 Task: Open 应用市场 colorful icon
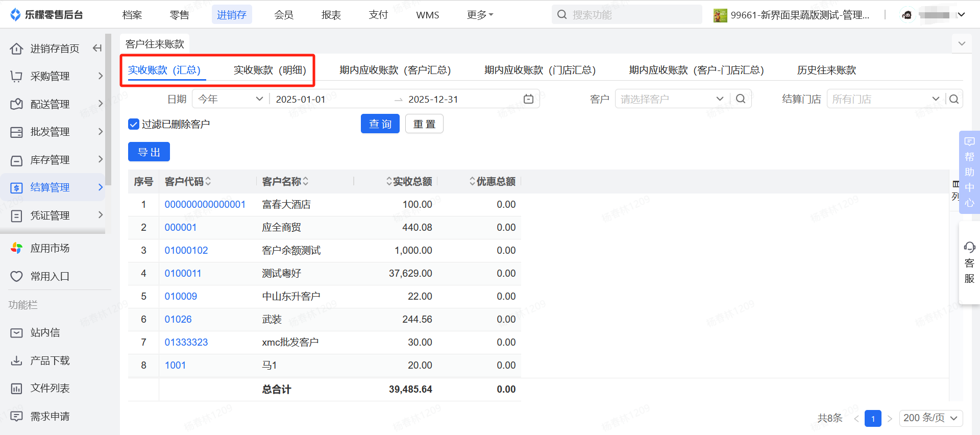[x=16, y=248]
